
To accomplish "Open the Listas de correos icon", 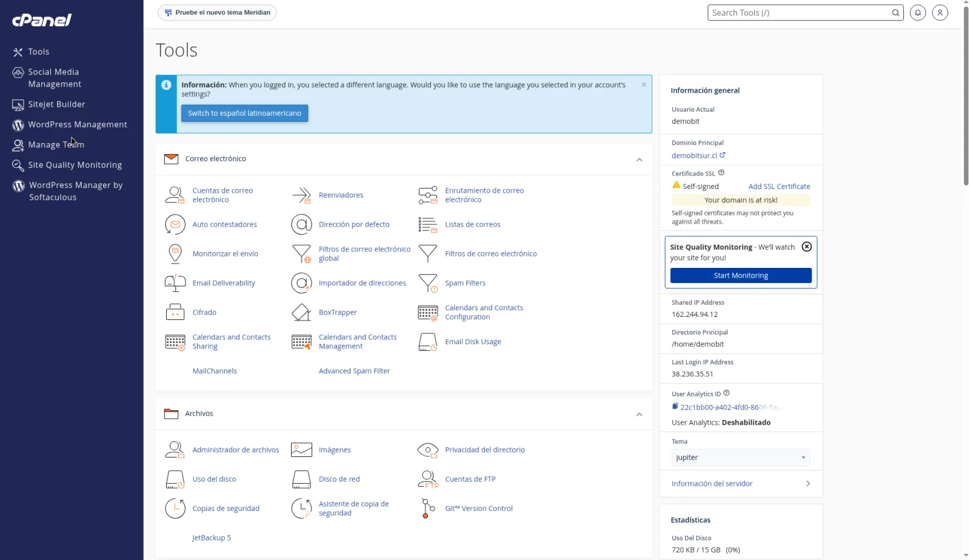I will coord(427,224).
